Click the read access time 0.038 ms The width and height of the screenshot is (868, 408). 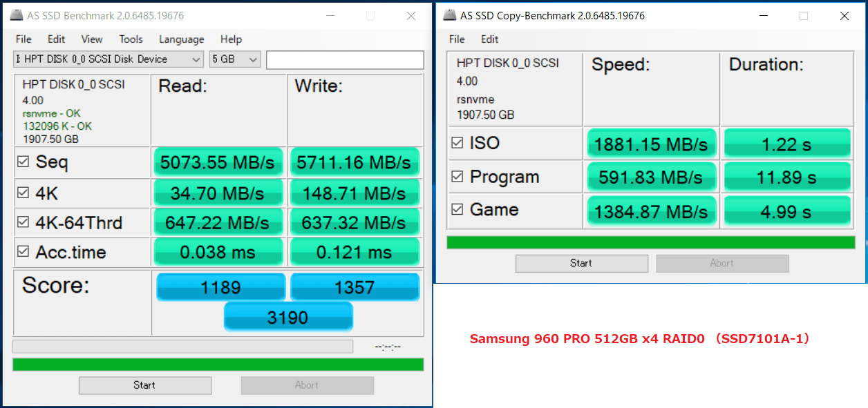coord(218,253)
